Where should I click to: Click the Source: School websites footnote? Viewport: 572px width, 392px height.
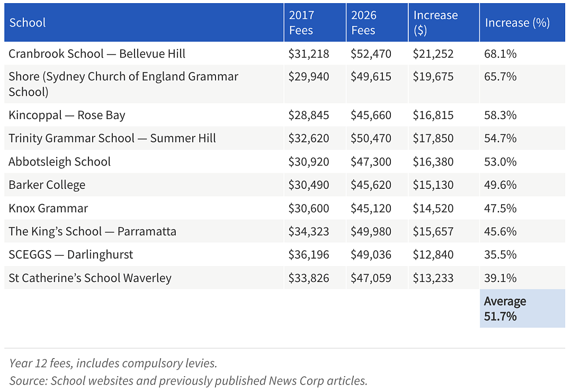click(x=188, y=381)
